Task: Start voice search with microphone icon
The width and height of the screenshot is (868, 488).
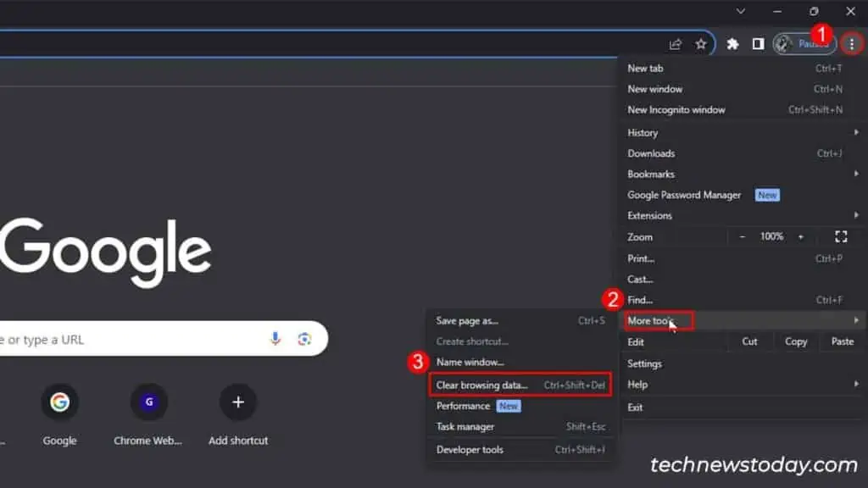Action: (x=275, y=338)
